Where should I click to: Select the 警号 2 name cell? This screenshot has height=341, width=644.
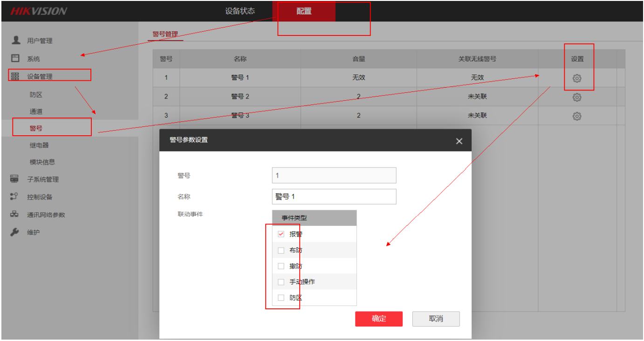[240, 97]
